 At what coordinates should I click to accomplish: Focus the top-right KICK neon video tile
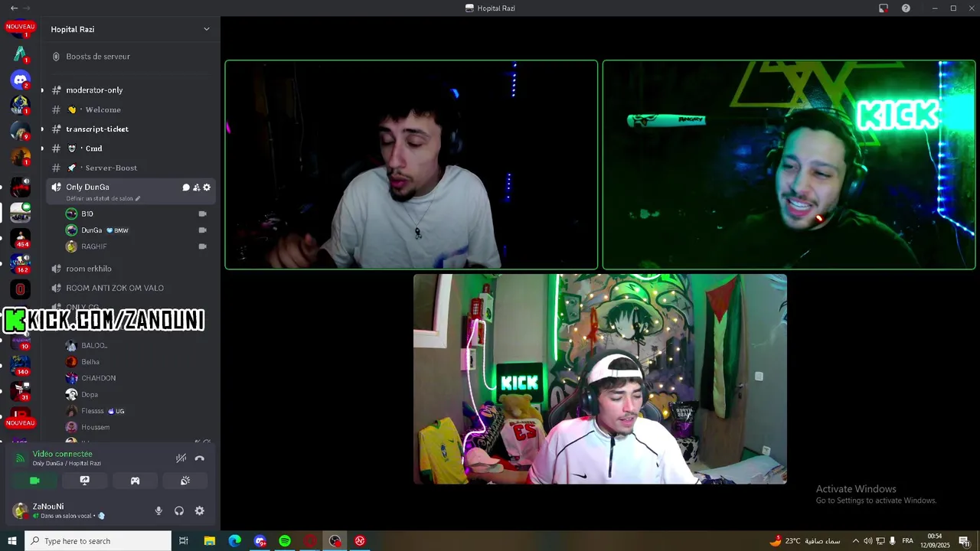(789, 165)
